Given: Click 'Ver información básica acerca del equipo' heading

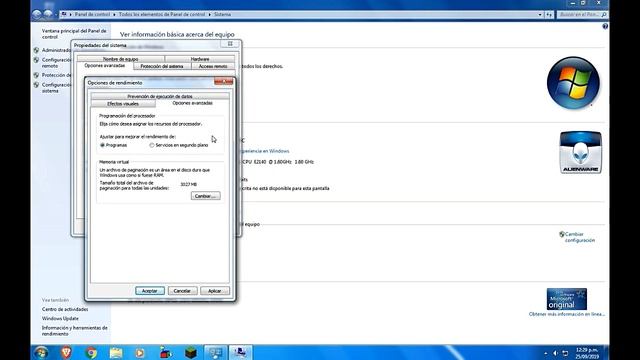Looking at the screenshot, I should click(x=177, y=35).
